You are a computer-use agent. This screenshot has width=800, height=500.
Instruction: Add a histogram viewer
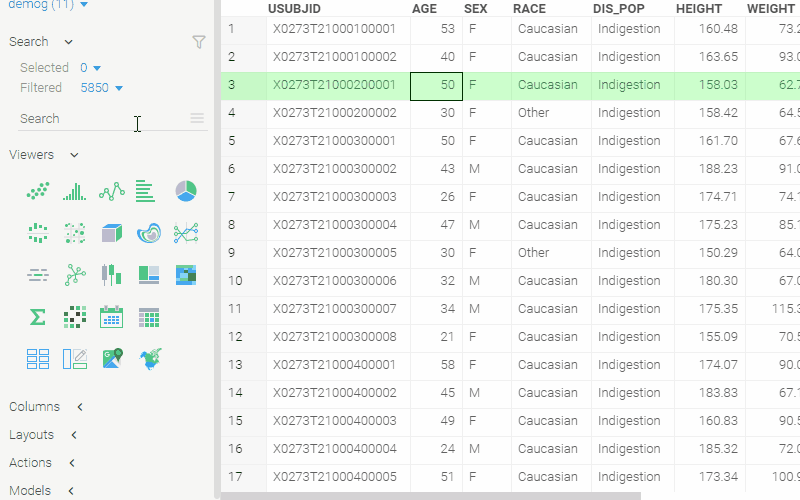74,190
